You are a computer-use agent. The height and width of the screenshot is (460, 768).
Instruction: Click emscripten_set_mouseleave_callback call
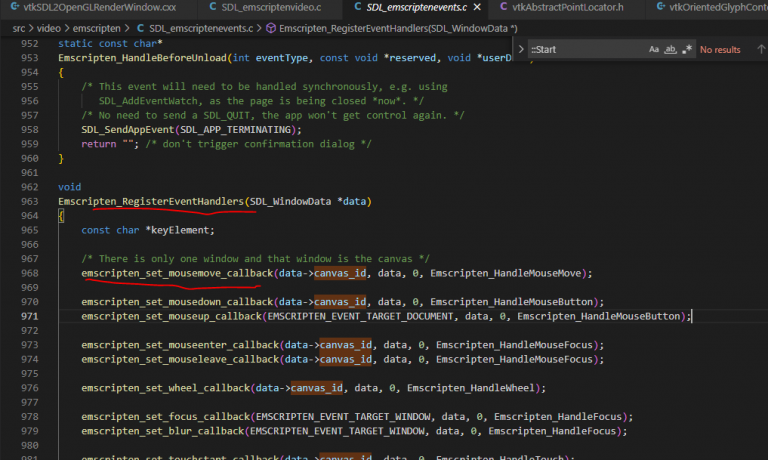coord(180,359)
